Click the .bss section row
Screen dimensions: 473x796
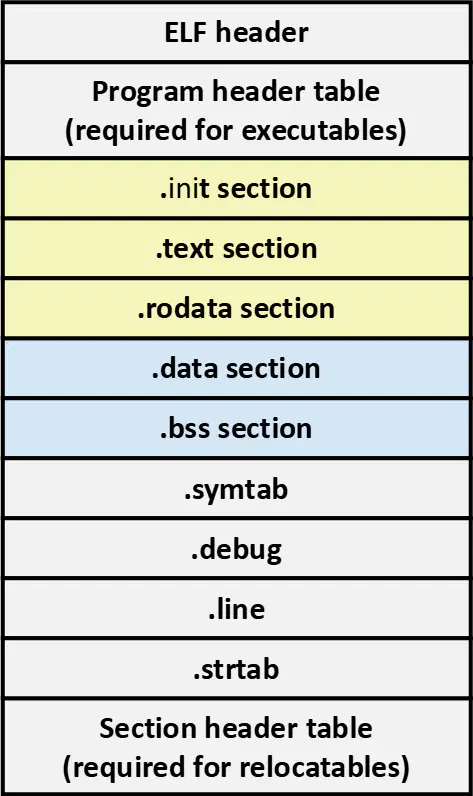(236, 428)
